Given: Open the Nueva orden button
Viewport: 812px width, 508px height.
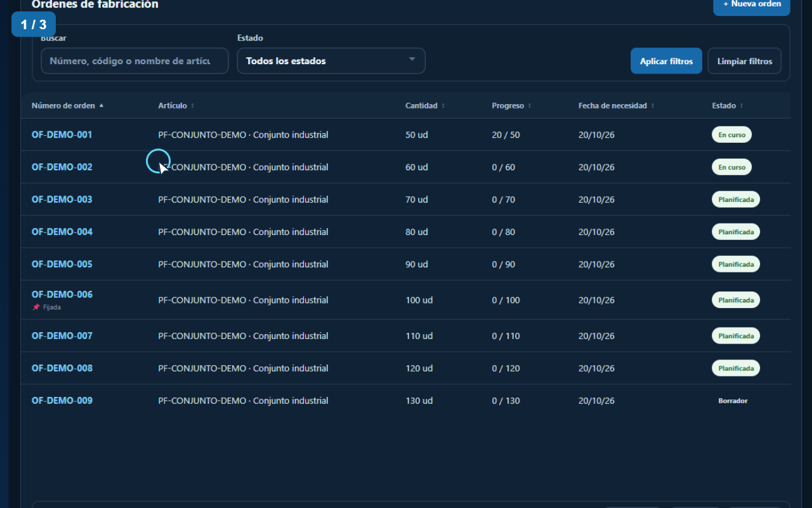Looking at the screenshot, I should 752,5.
